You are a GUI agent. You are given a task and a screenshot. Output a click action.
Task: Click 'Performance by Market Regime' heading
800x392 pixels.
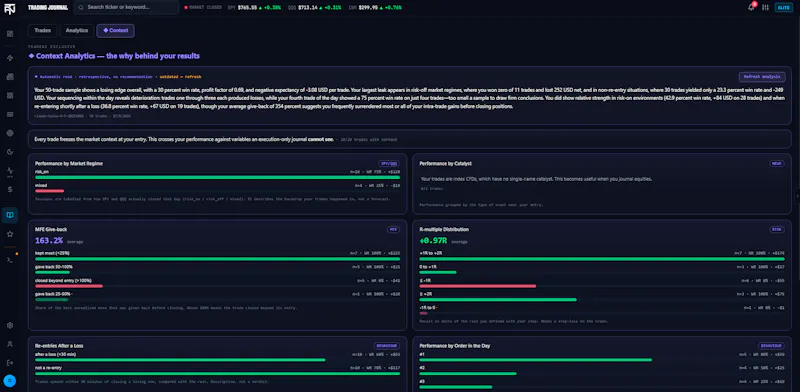(x=69, y=164)
